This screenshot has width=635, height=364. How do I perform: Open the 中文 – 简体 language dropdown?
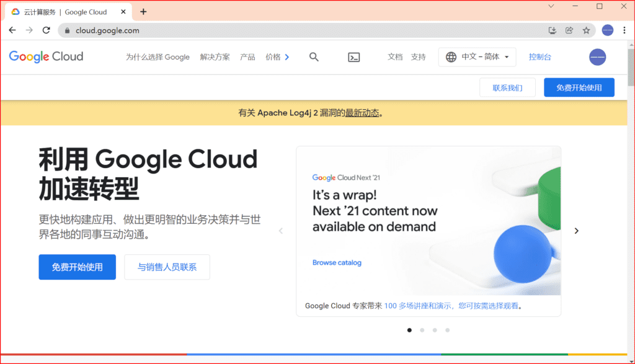pos(477,56)
